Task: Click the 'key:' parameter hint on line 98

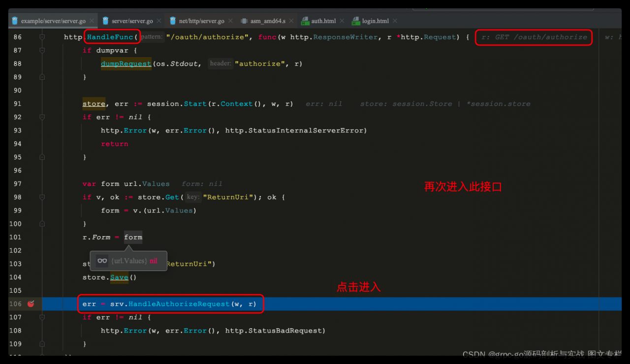Action: coord(193,197)
